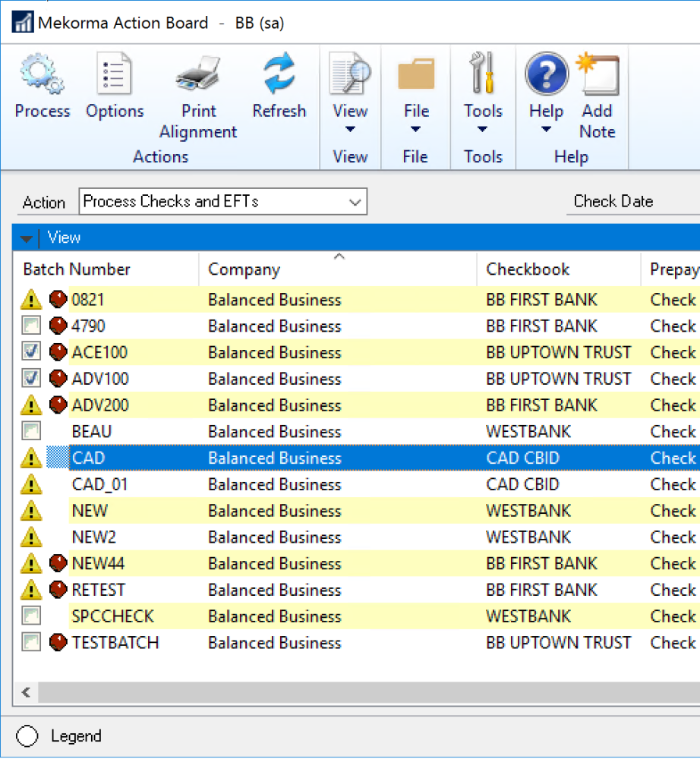This screenshot has height=759, width=700.
Task: Click the red stop icon on NEW44
Action: pos(58,563)
